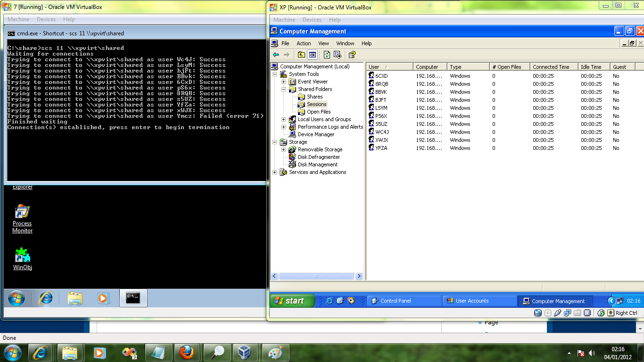Click the hard disks icon in VirtualBox status bar
The height and width of the screenshot is (362, 644).
point(538,313)
